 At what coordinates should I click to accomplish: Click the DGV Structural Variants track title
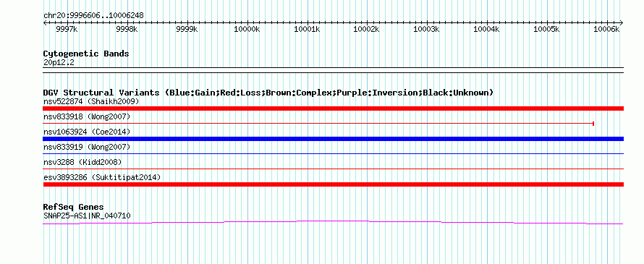coord(268,93)
